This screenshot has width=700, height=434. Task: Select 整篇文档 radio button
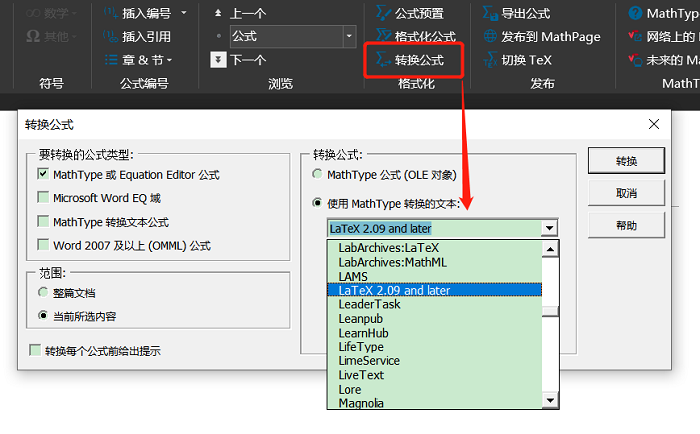click(43, 292)
